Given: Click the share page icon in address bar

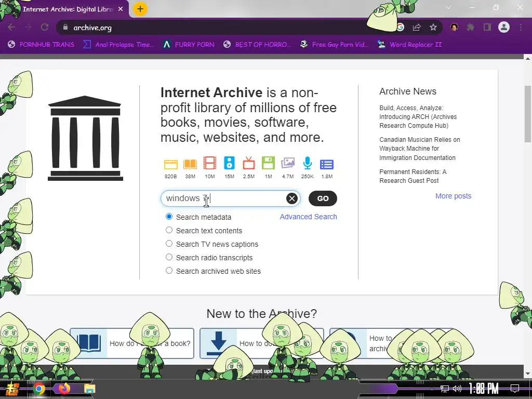Looking at the screenshot, I should point(417,28).
